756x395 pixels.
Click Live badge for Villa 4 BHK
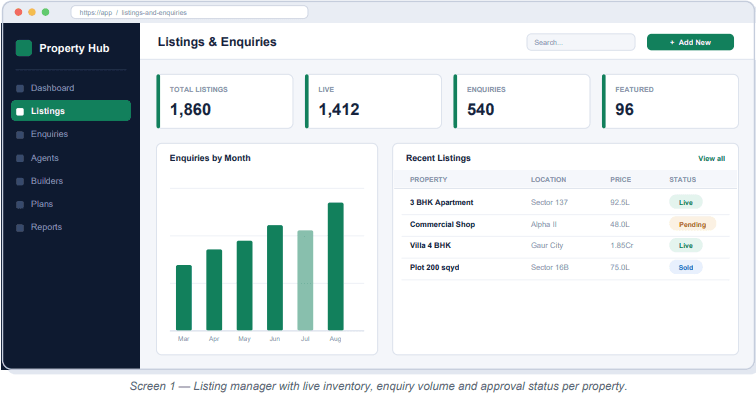[x=686, y=245]
